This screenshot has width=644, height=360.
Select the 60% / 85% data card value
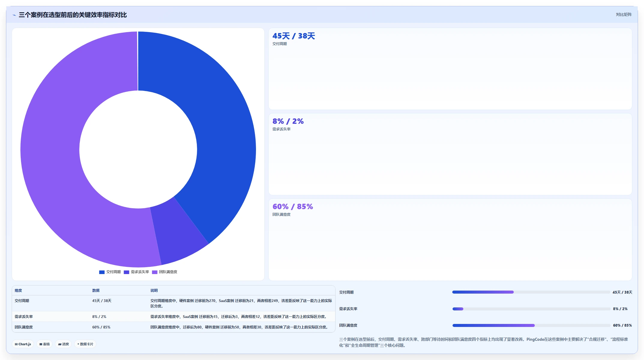pos(293,207)
